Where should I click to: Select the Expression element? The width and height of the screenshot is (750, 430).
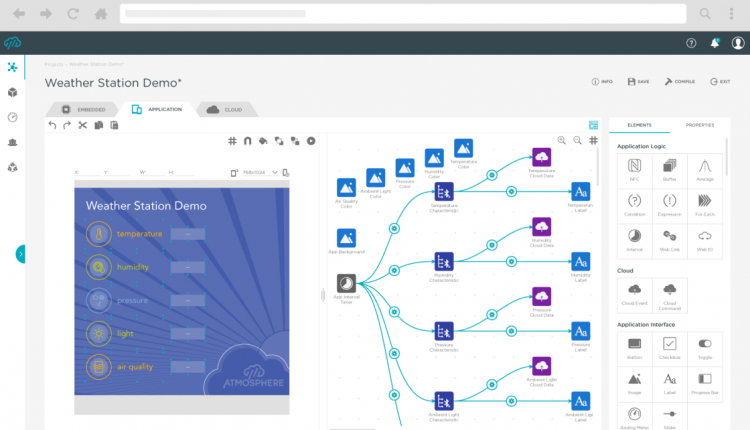[x=670, y=206]
